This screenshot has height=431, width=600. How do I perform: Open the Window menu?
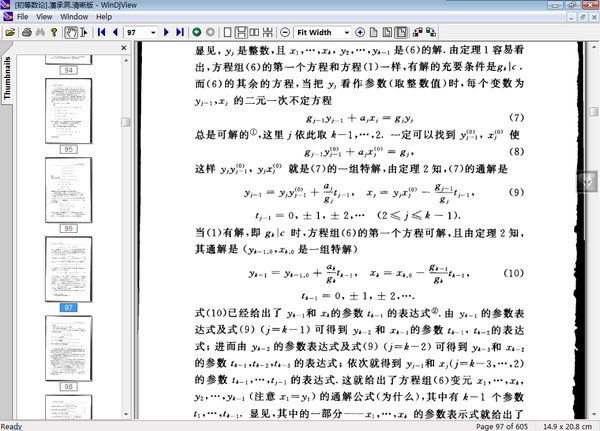[74, 17]
